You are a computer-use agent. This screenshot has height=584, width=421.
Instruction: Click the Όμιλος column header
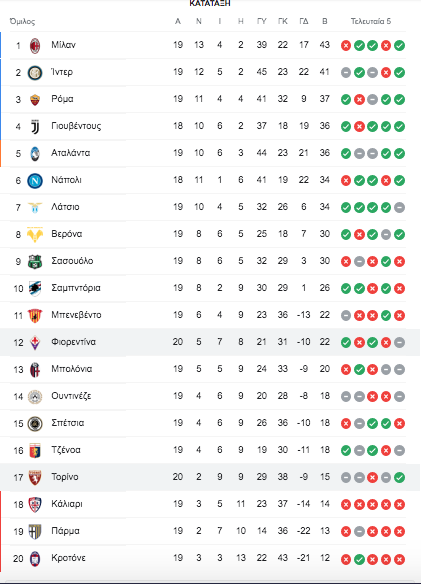[22, 22]
